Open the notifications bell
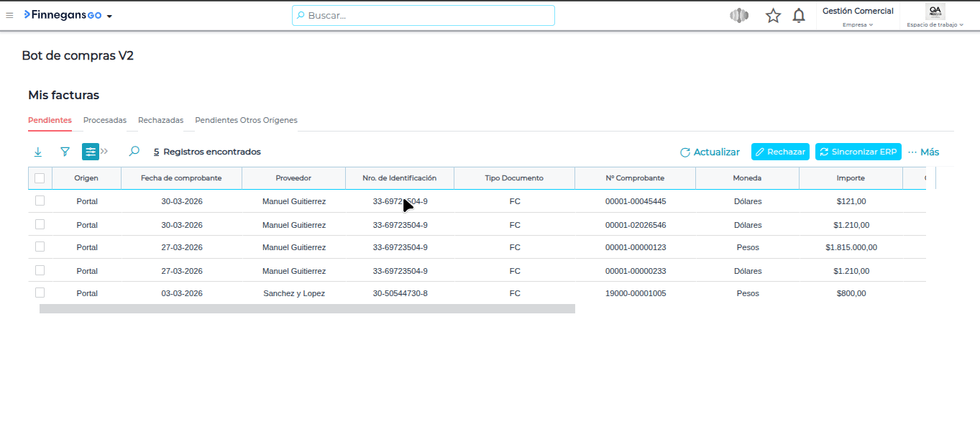This screenshot has height=437, width=980. 798,15
